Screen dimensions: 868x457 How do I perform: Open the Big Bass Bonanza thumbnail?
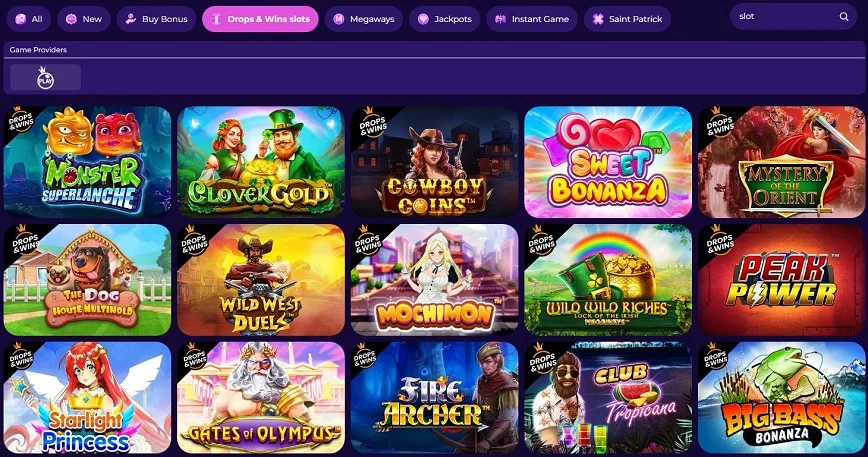pos(781,397)
